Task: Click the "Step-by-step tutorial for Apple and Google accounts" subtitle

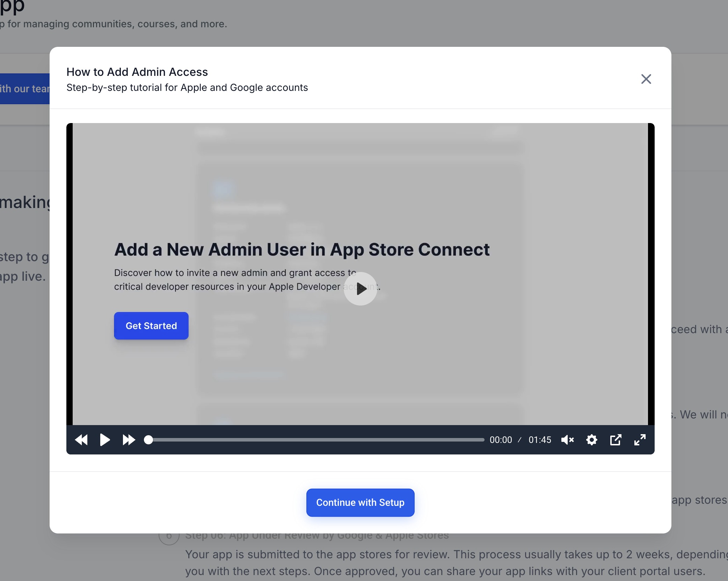Action: tap(187, 87)
